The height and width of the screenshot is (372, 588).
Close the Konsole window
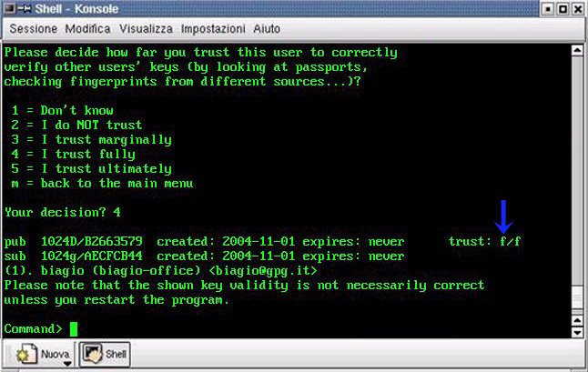576,9
